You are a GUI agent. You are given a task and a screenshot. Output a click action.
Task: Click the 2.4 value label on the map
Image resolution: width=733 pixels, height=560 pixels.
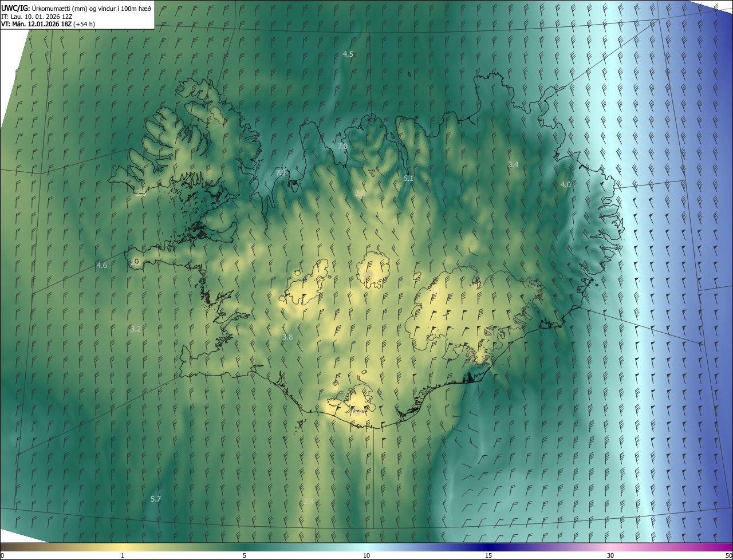[309, 501]
